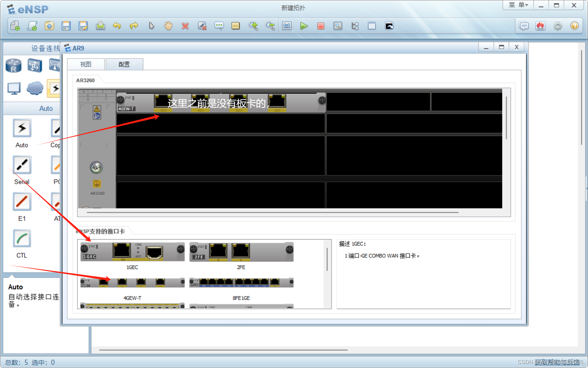Close the AR9 dialog window
This screenshot has height=368, width=588.
517,47
